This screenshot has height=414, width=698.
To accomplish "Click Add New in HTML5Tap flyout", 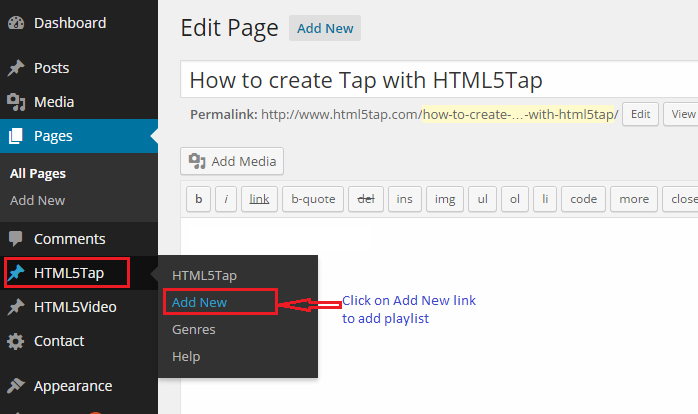I will (x=199, y=302).
